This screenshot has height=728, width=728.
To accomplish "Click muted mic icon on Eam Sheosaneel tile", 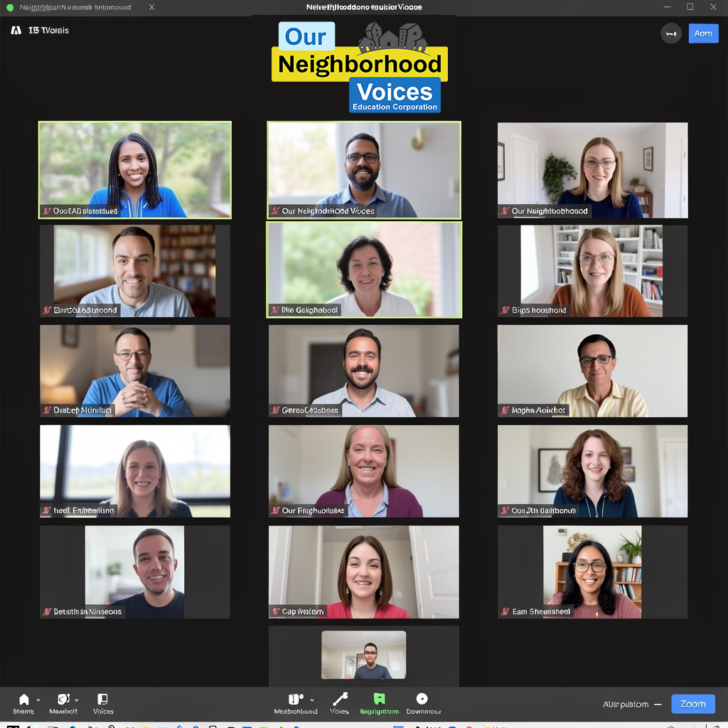I will coord(505,611).
